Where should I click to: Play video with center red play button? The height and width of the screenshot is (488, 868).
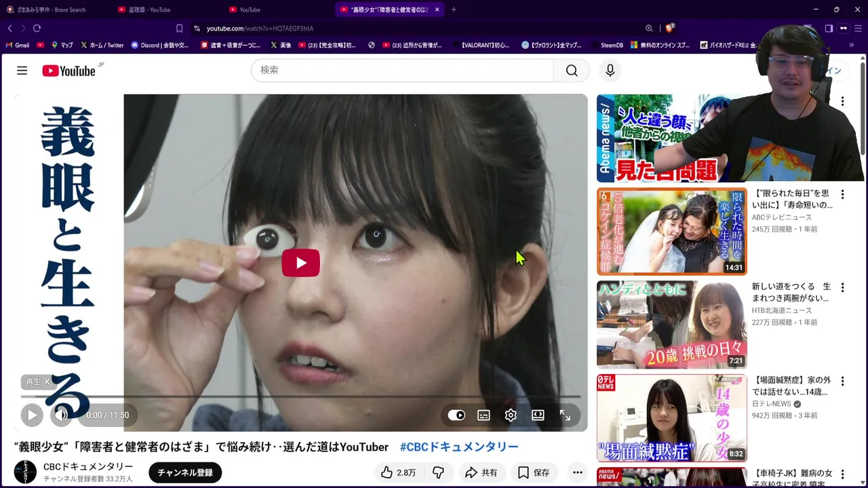coord(301,263)
